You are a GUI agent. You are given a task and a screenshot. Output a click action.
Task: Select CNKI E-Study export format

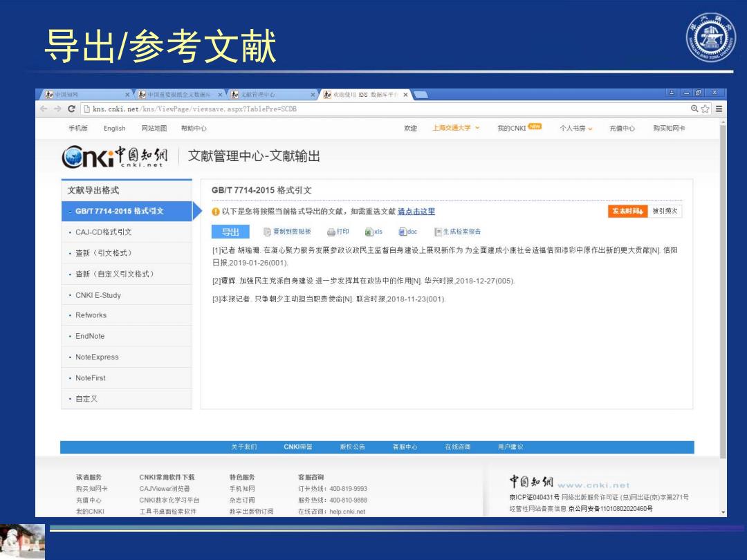(x=127, y=295)
